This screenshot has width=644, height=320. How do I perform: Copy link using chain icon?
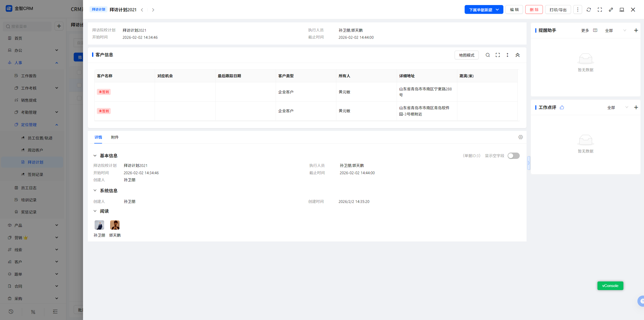611,10
